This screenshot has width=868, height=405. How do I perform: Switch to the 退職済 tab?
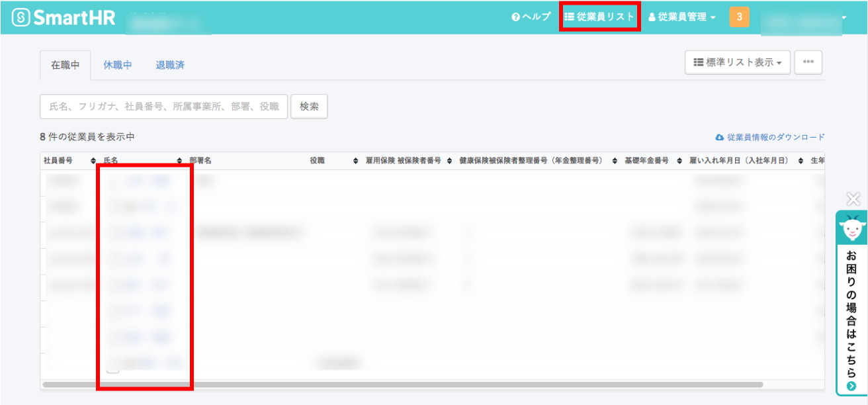[170, 65]
